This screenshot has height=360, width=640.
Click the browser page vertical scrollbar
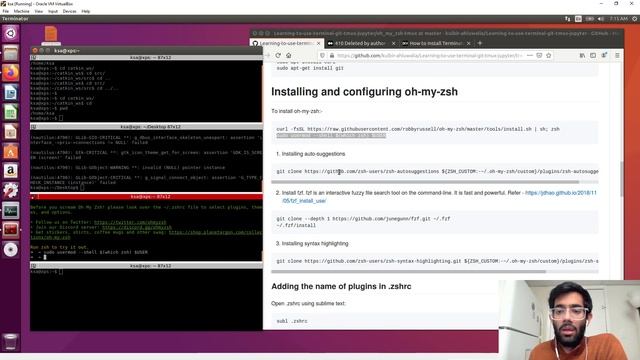point(622,178)
